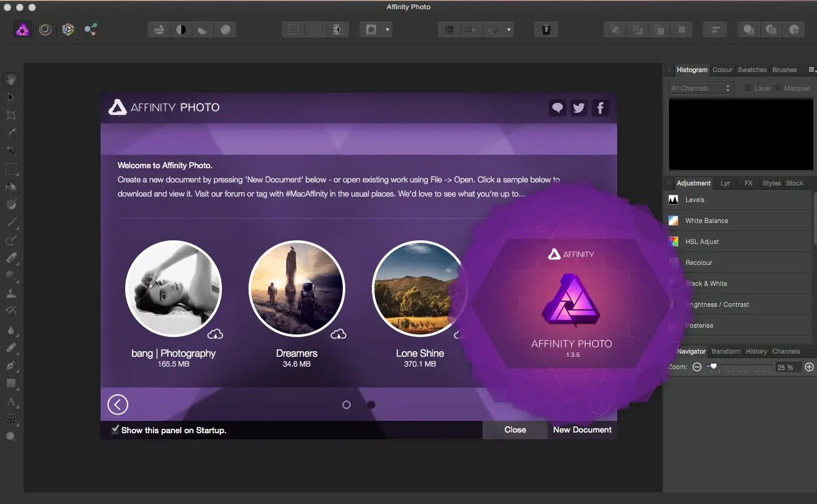This screenshot has height=504, width=817.
Task: Select the Rectangle shape tool
Action: click(x=11, y=383)
